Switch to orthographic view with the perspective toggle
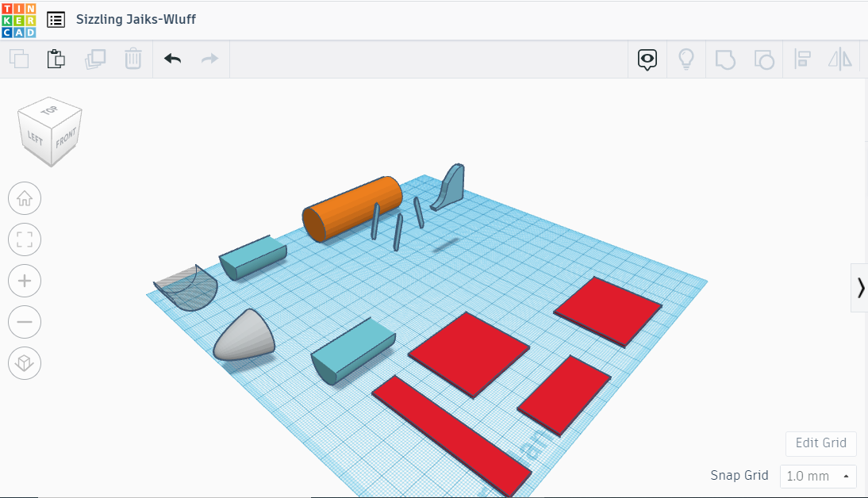This screenshot has height=498, width=868. 25,363
